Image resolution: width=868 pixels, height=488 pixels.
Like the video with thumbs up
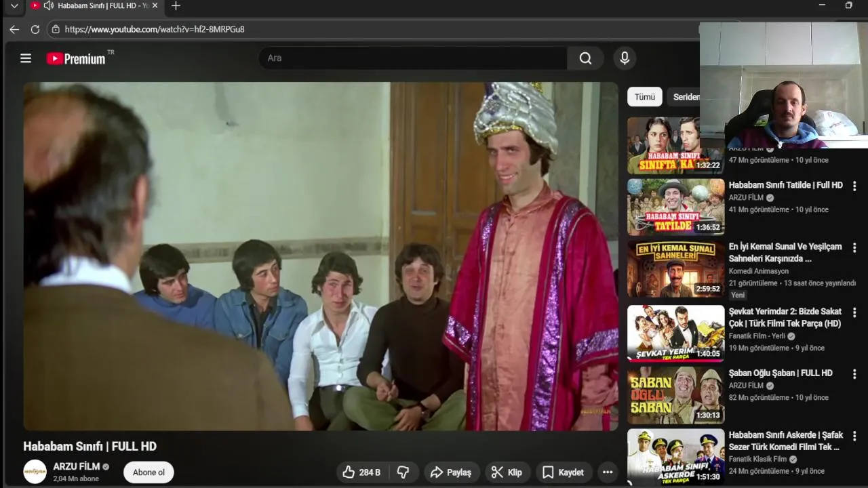point(361,472)
